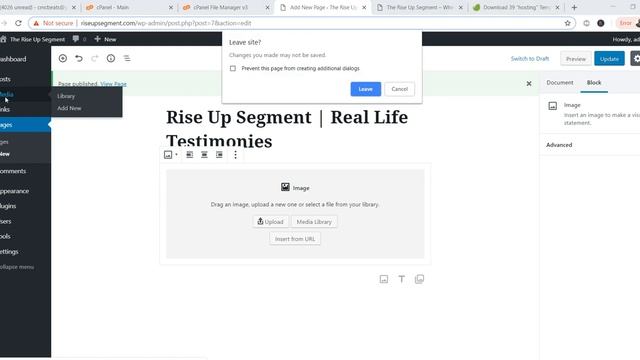
Task: Switch to Download hosting templates tab
Action: pos(516,7)
